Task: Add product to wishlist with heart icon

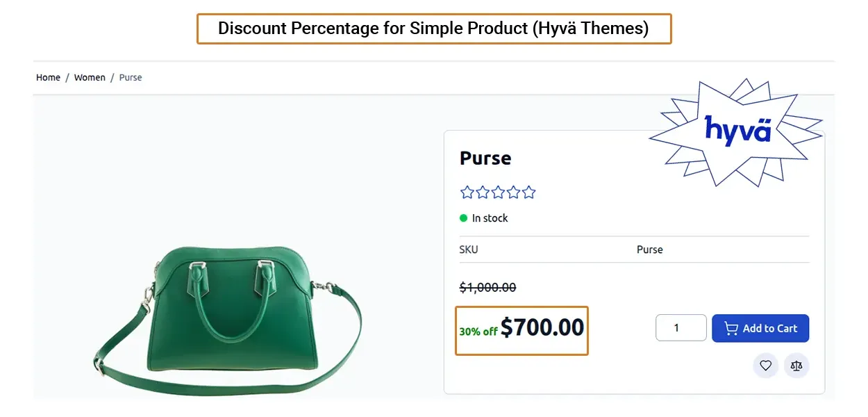Action: [765, 366]
